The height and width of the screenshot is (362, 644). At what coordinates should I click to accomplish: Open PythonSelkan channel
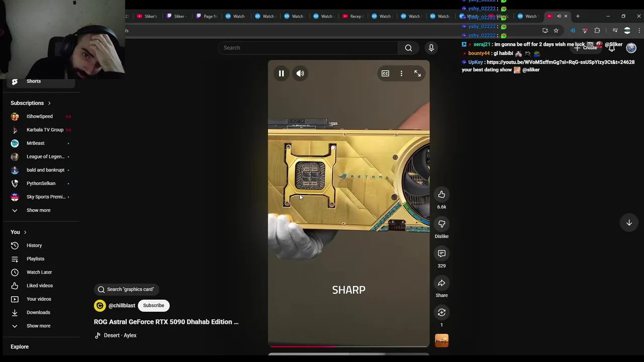point(41,184)
